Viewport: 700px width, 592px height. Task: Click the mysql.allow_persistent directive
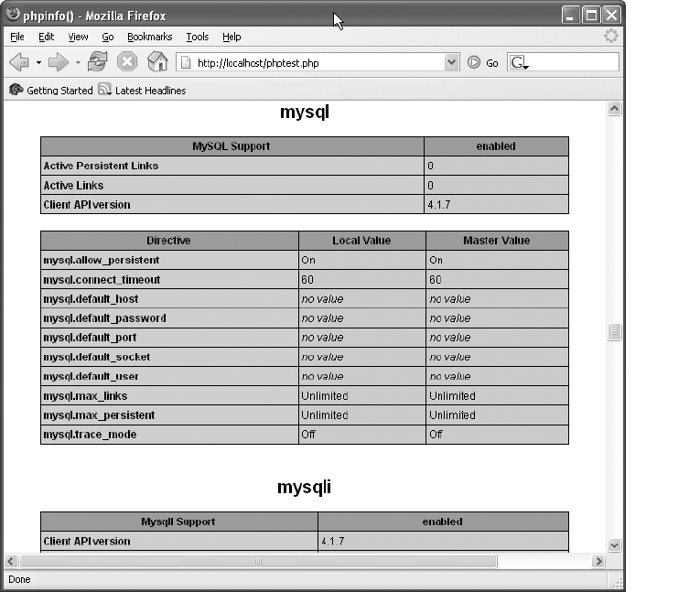pos(102,260)
